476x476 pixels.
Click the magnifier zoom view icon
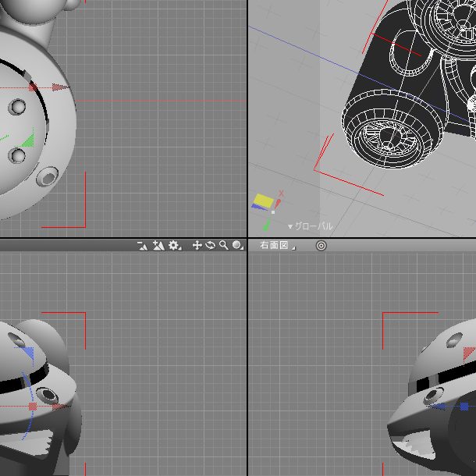point(224,245)
